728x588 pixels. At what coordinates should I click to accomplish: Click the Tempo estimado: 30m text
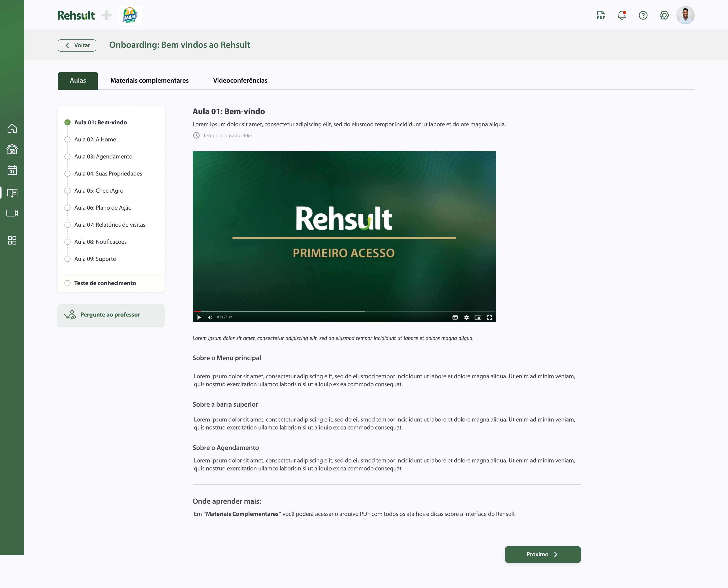click(x=228, y=136)
